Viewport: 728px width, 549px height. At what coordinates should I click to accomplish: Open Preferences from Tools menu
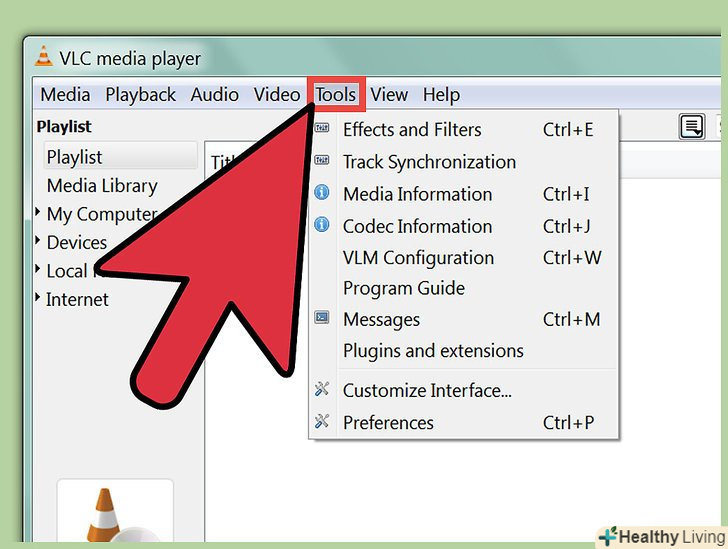[x=463, y=423]
